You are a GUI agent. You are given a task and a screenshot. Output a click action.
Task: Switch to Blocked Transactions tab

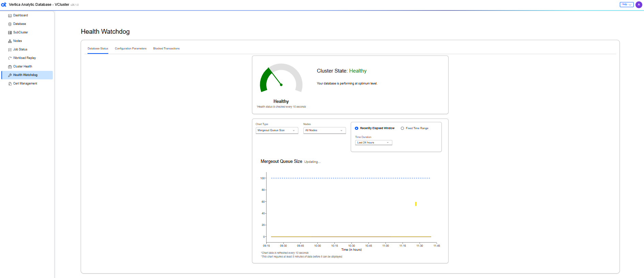[x=167, y=48]
